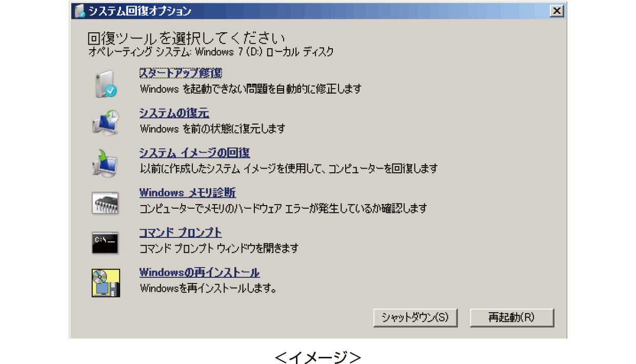Image resolution: width=636 pixels, height=364 pixels.
Task: Click the 再起動(R) button
Action: [512, 317]
